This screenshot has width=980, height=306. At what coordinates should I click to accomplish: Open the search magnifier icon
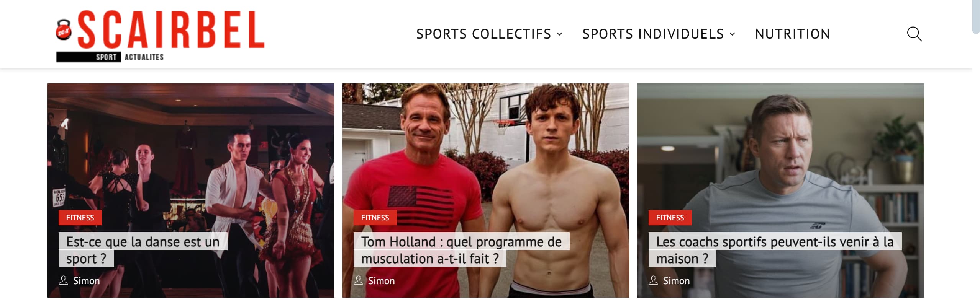914,34
